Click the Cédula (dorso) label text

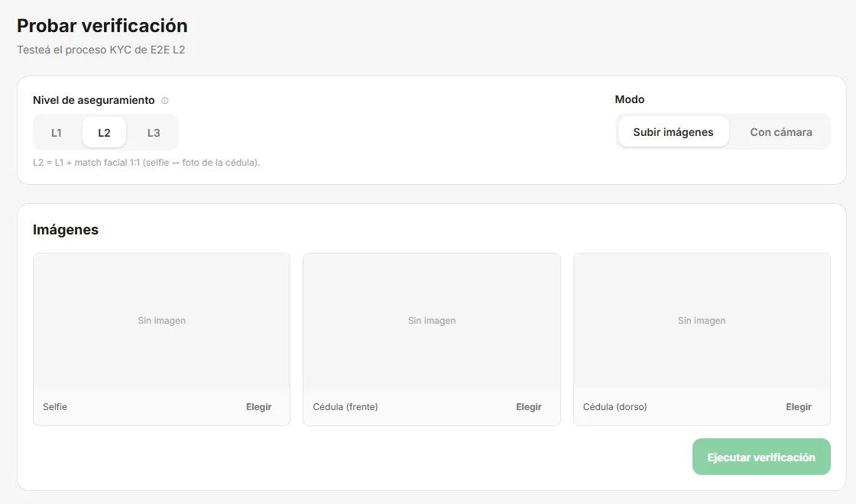point(615,407)
